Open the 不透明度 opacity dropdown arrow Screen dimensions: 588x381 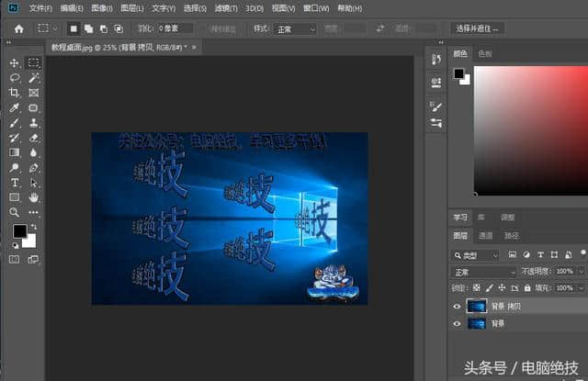coord(581,271)
